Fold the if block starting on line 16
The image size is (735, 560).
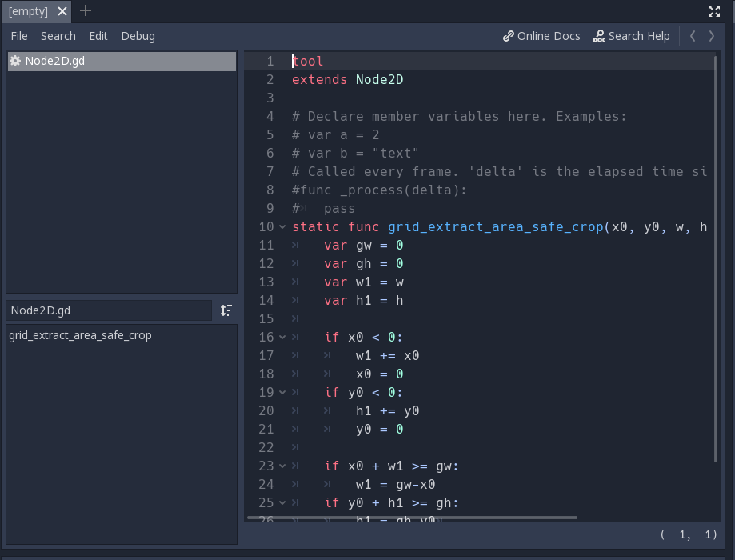pos(281,337)
